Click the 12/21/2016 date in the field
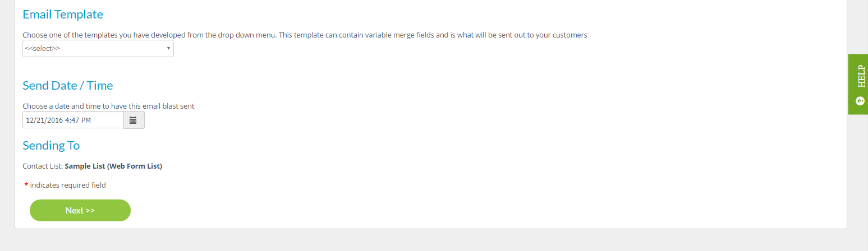The image size is (868, 251). pos(44,120)
